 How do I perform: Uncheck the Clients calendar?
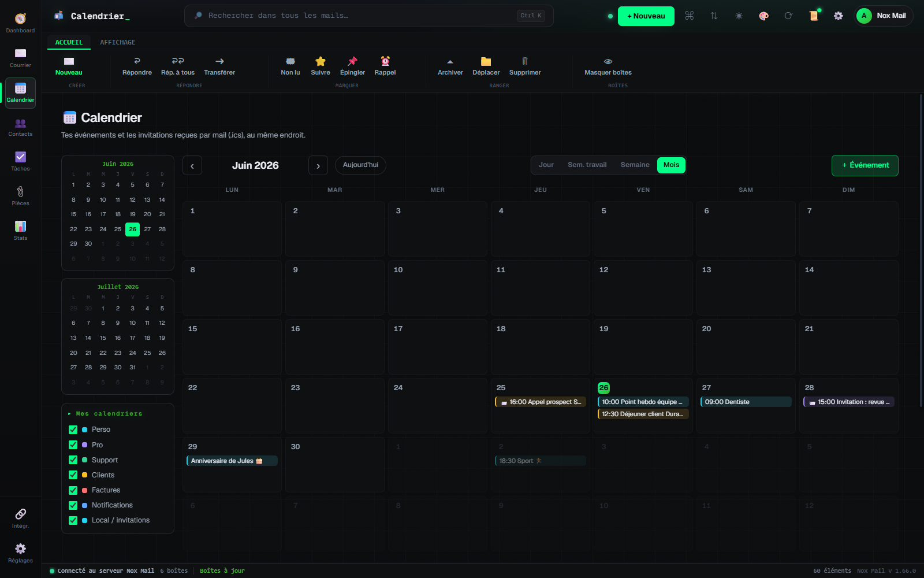click(x=73, y=475)
